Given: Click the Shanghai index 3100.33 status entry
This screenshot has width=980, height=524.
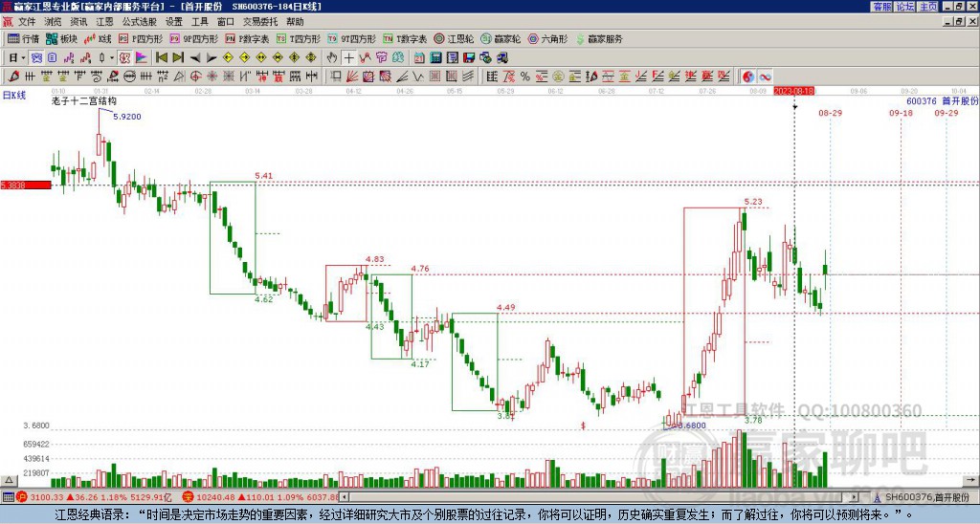Looking at the screenshot, I should point(94,497).
